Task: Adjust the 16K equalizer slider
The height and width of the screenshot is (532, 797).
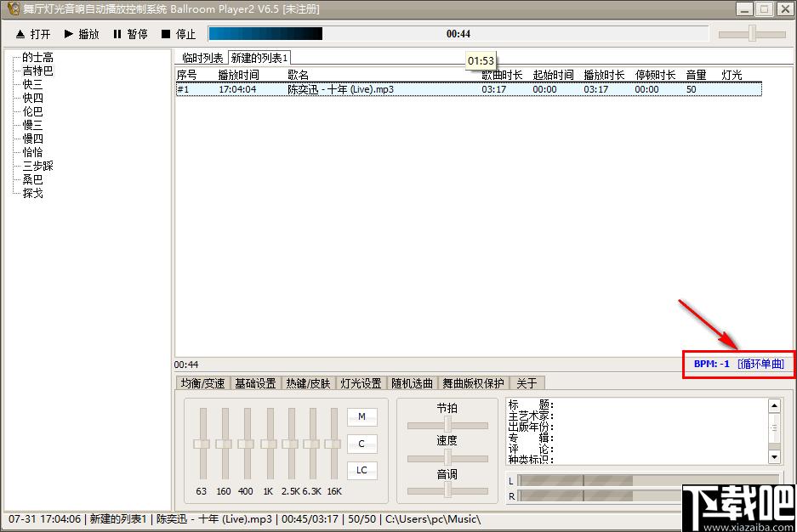Action: (334, 444)
